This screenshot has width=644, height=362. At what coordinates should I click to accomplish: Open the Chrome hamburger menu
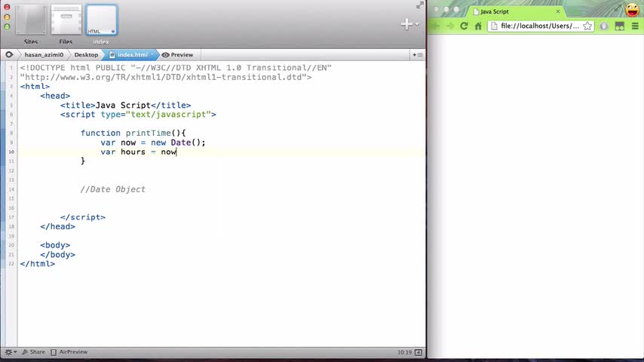click(635, 26)
